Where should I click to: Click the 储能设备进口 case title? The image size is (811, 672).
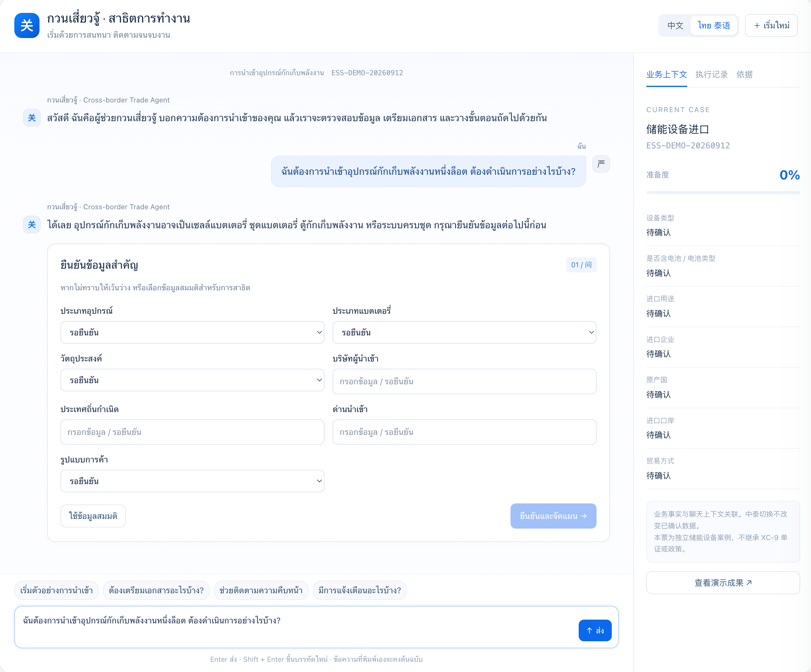678,129
